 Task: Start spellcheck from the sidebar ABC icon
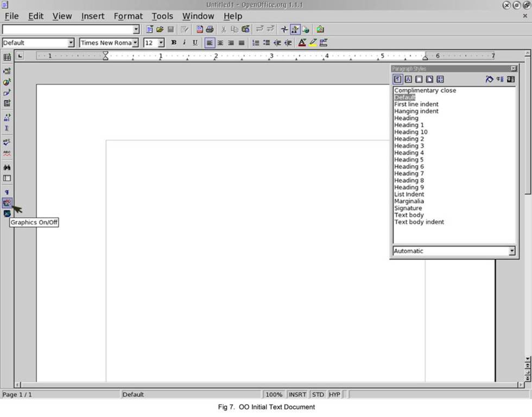coord(7,142)
